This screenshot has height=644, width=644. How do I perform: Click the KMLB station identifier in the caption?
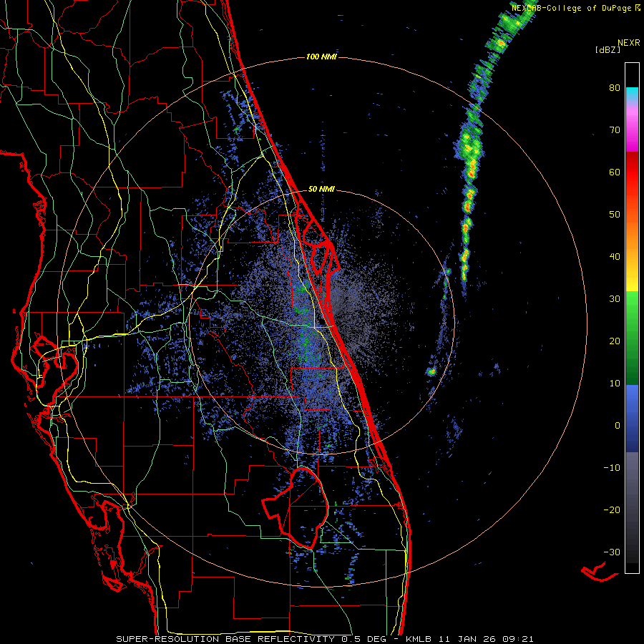419,639
